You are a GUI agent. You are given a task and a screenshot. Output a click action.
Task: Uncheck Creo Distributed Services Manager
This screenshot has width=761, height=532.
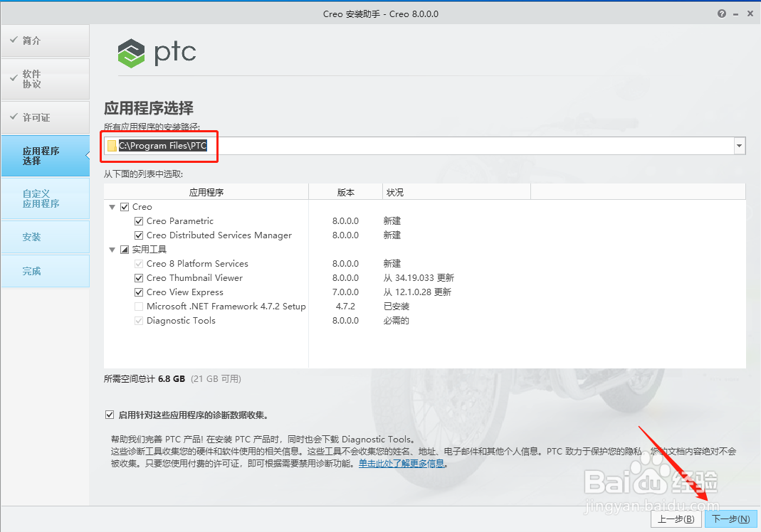pyautogui.click(x=139, y=235)
